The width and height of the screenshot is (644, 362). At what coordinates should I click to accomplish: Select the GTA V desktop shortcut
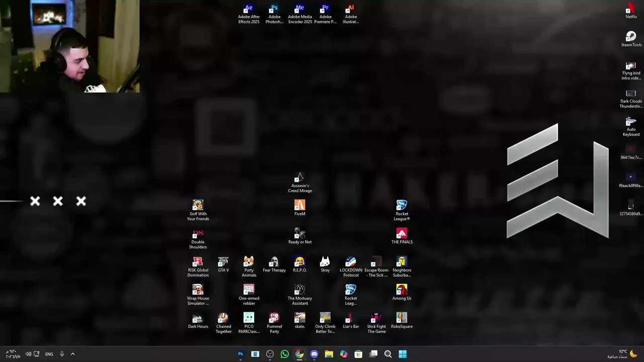coord(223,265)
